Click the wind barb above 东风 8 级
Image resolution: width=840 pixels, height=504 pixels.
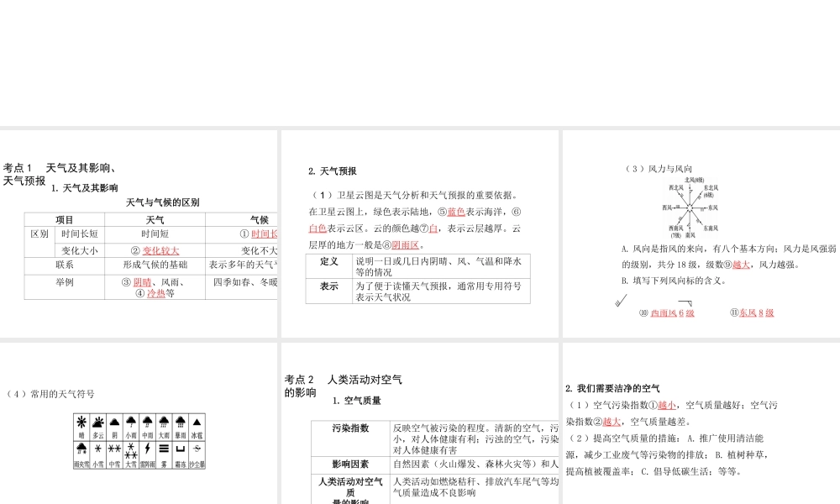685,302
